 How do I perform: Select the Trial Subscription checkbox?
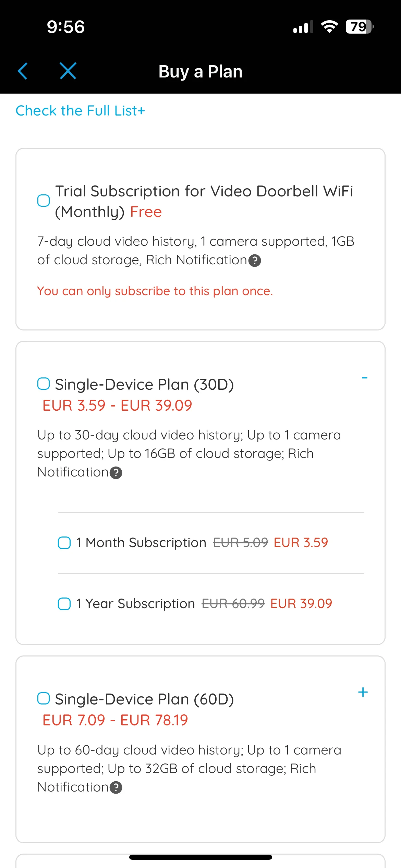[x=44, y=201]
